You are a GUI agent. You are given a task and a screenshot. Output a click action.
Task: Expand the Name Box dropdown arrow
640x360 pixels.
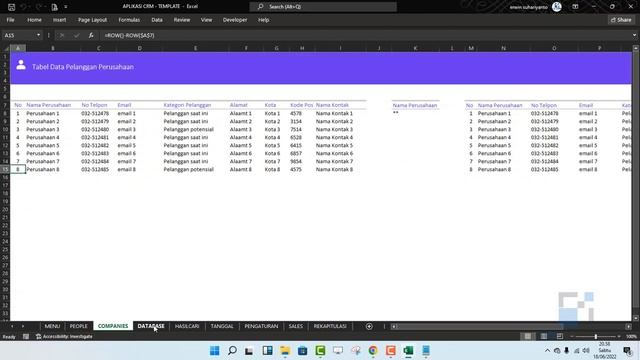click(x=38, y=36)
